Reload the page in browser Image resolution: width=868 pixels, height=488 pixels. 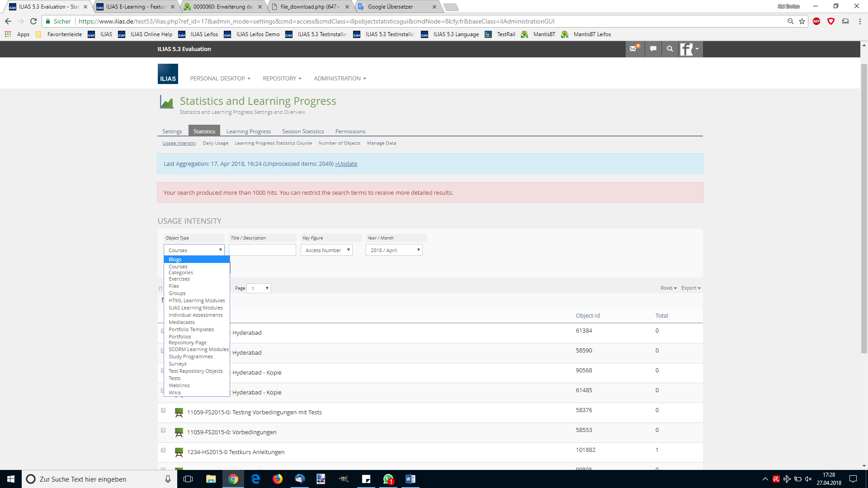point(33,21)
